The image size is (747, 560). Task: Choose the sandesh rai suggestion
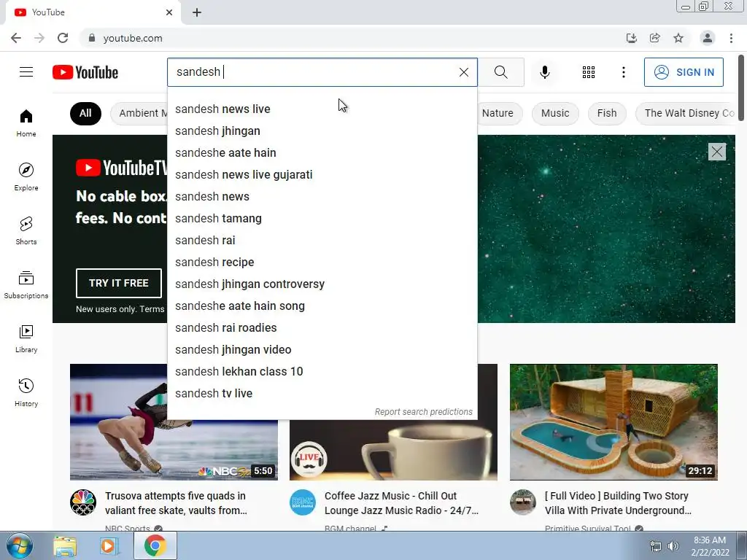[x=322, y=241]
